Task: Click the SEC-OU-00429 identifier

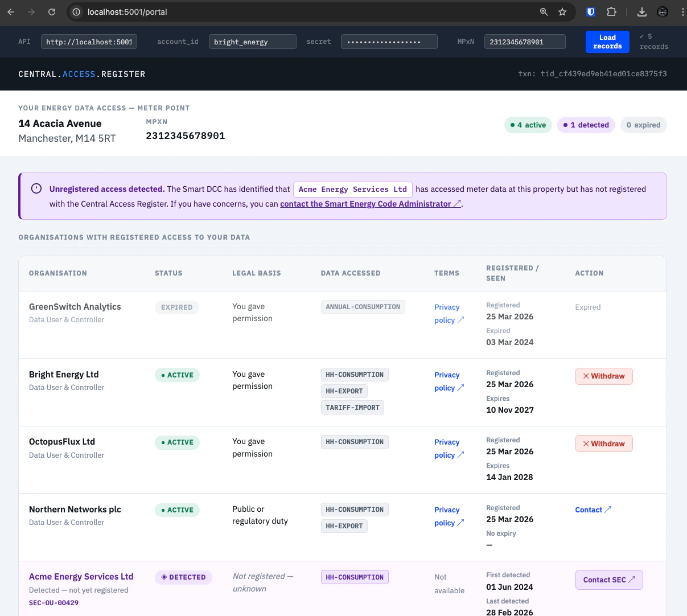Action: tap(54, 603)
